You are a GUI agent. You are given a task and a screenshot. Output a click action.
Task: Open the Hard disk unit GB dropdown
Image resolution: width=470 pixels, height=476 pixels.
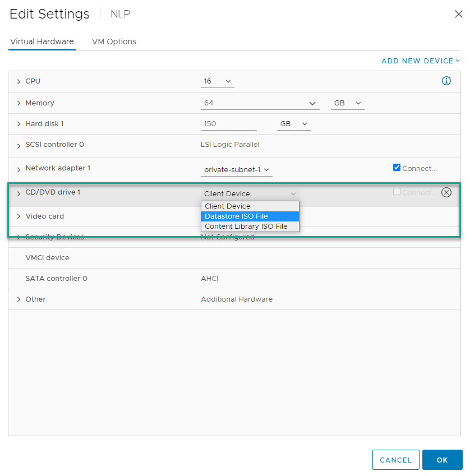[x=293, y=124]
